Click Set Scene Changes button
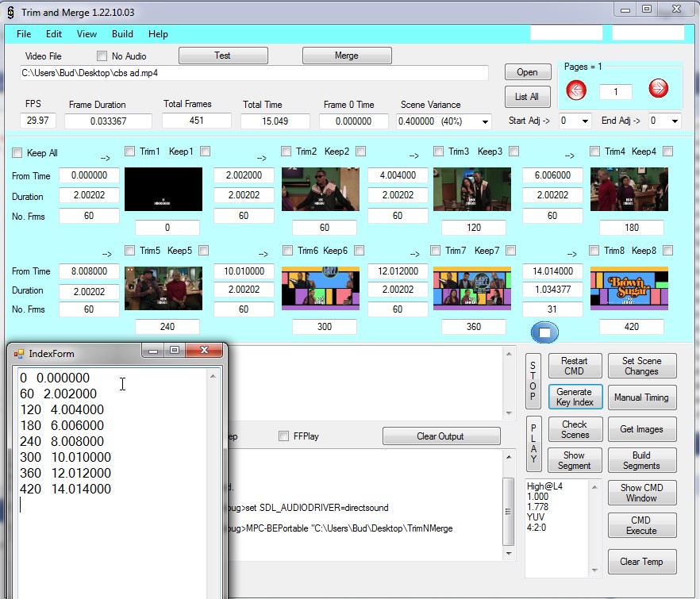 [x=642, y=366]
